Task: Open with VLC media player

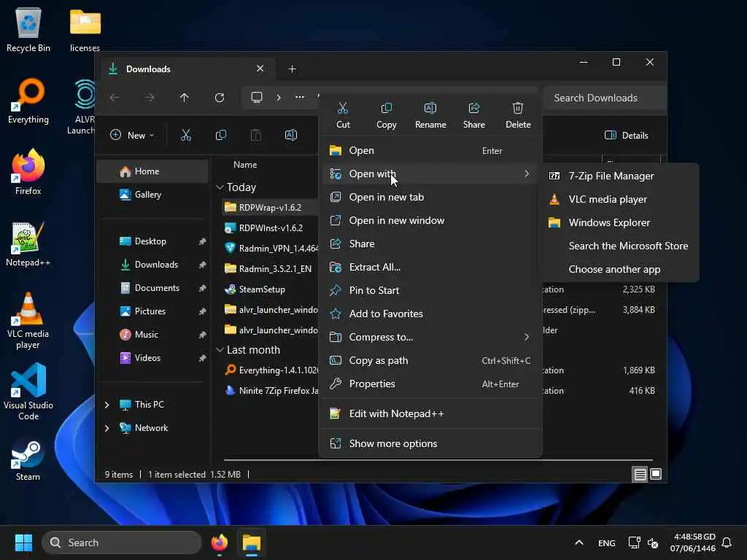Action: [x=620, y=200]
